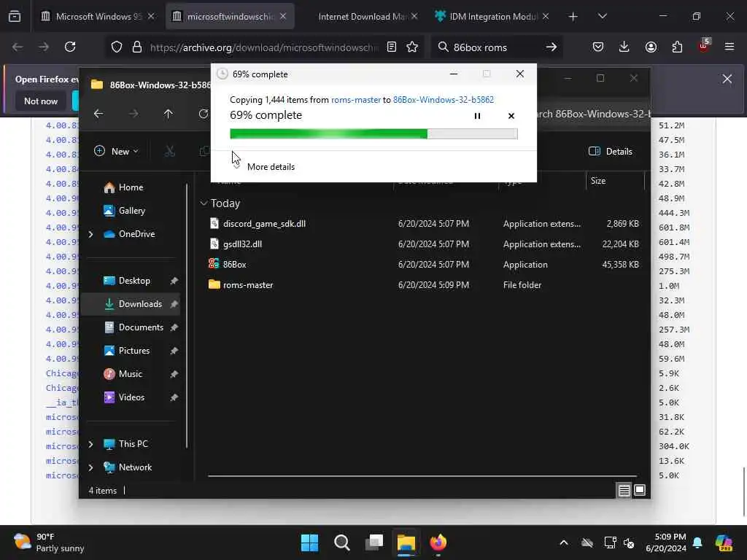This screenshot has width=747, height=560.
Task: Open Windows Start menu
Action: pyautogui.click(x=309, y=542)
